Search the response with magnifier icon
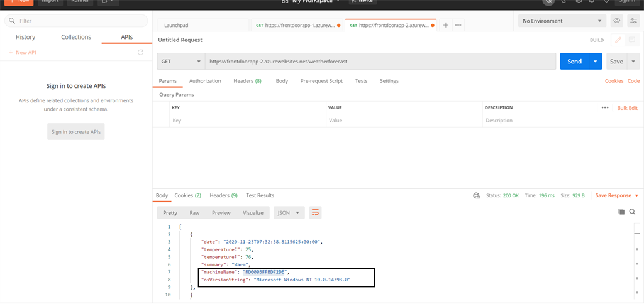 click(x=632, y=212)
